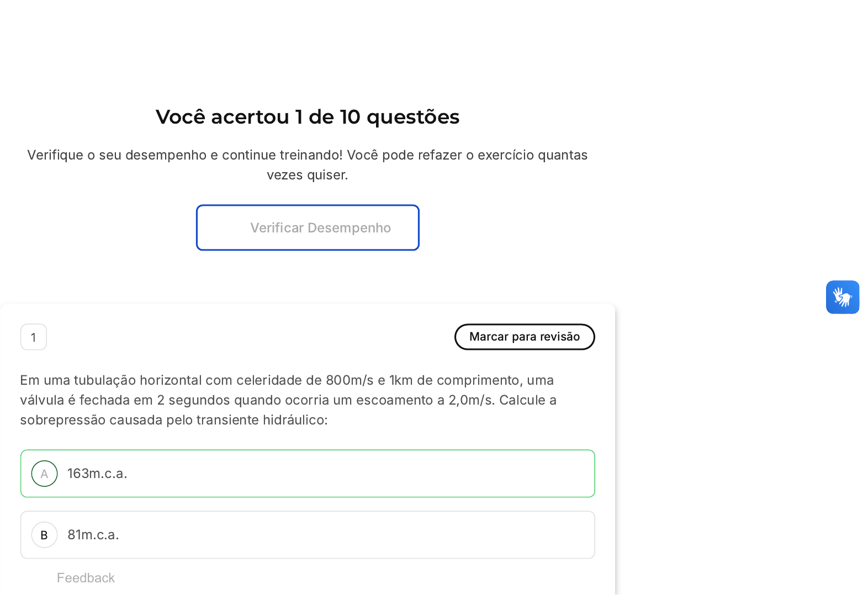Click the letter A answer circle

coord(45,474)
